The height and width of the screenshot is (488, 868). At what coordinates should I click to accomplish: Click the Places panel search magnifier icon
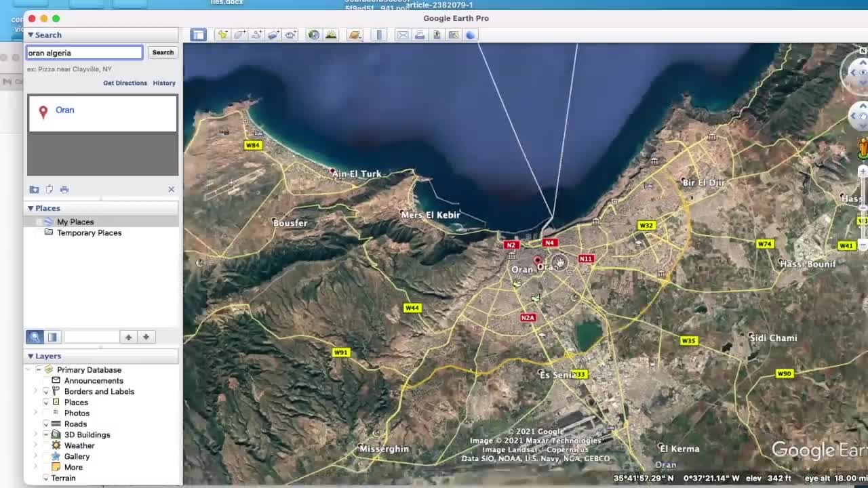tap(35, 337)
